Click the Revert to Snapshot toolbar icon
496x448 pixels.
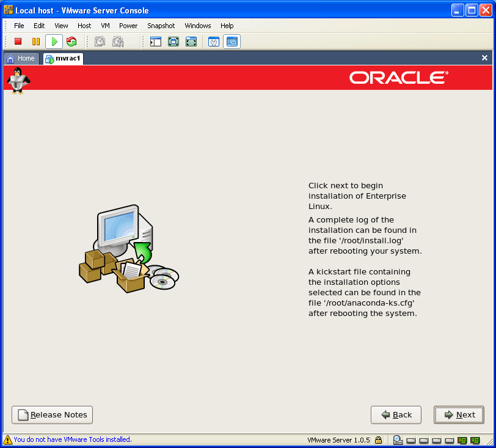(x=118, y=42)
